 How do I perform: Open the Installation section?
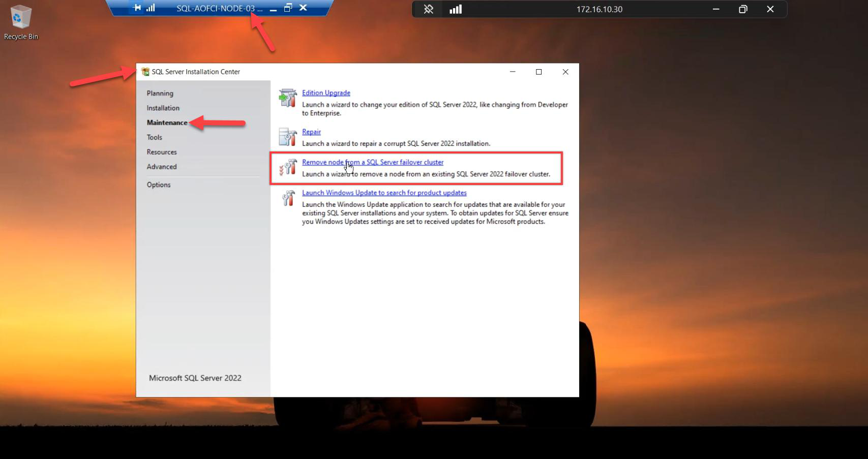point(163,108)
